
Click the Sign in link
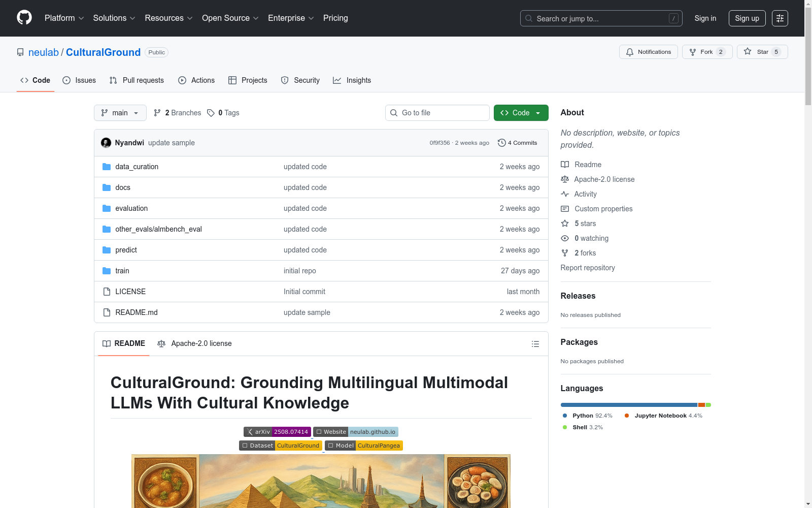(705, 18)
